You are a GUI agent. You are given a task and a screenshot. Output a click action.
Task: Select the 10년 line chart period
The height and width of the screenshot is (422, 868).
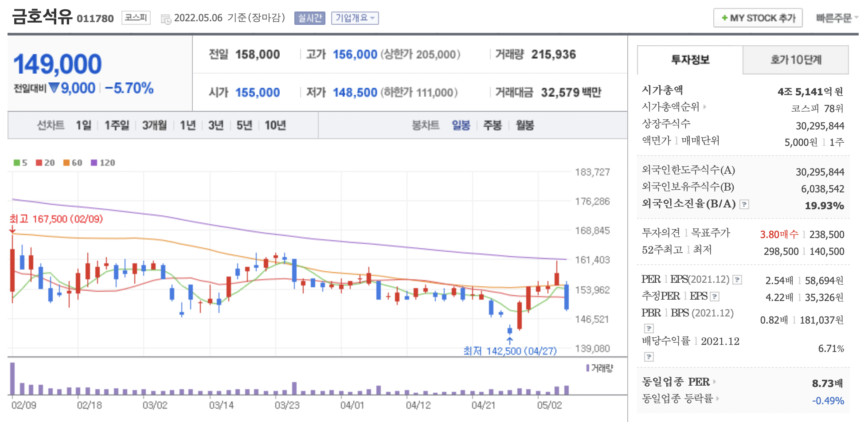275,125
